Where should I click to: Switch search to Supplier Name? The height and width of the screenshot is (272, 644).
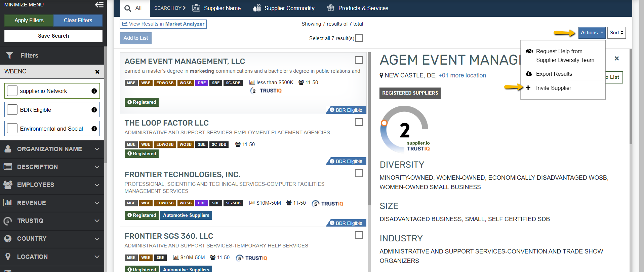(216, 8)
